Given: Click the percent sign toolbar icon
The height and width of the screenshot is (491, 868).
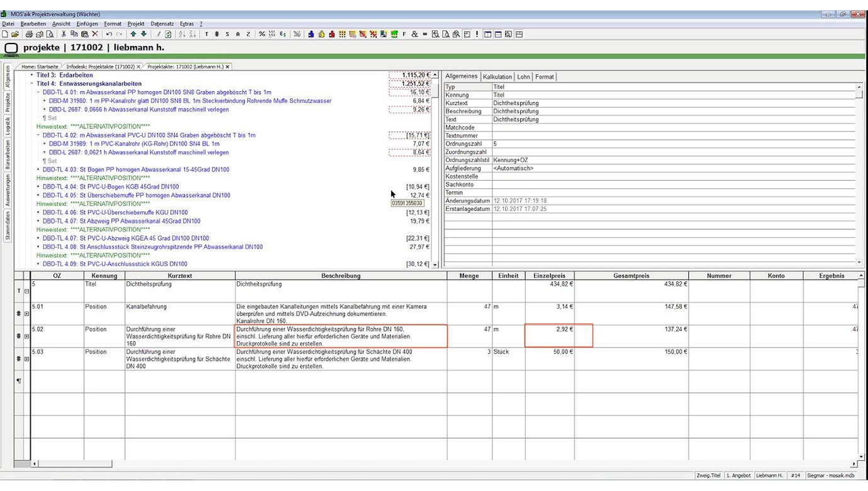Looking at the screenshot, I should [x=262, y=34].
